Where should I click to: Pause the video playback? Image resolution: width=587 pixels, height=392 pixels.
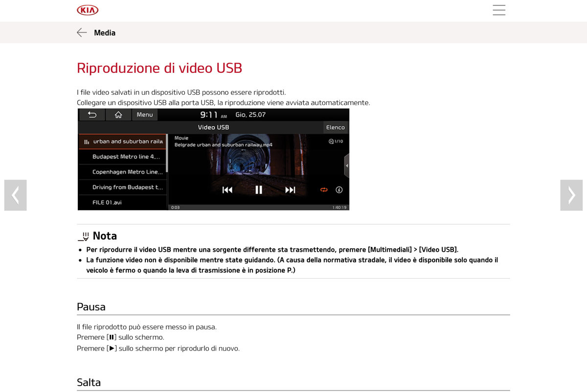[x=259, y=190]
